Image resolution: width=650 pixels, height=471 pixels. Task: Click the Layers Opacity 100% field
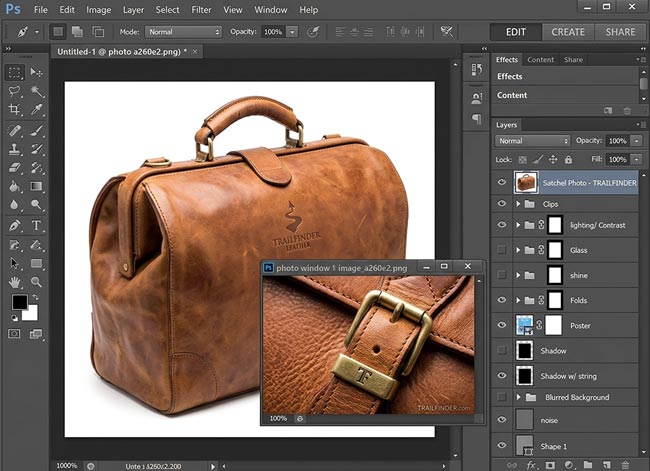[617, 141]
